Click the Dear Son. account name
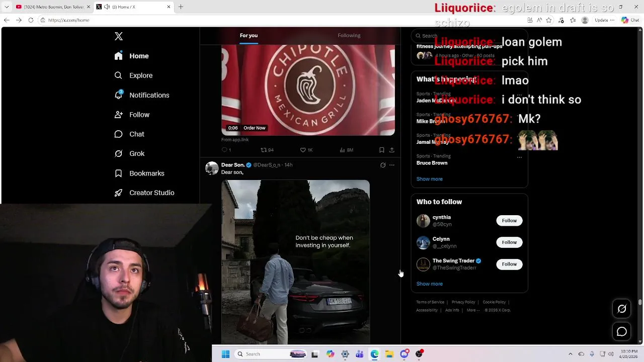The width and height of the screenshot is (644, 362). pos(233,165)
